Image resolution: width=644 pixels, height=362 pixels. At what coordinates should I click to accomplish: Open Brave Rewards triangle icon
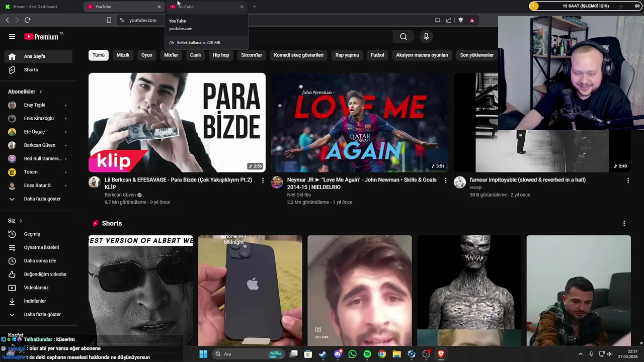pyautogui.click(x=472, y=20)
